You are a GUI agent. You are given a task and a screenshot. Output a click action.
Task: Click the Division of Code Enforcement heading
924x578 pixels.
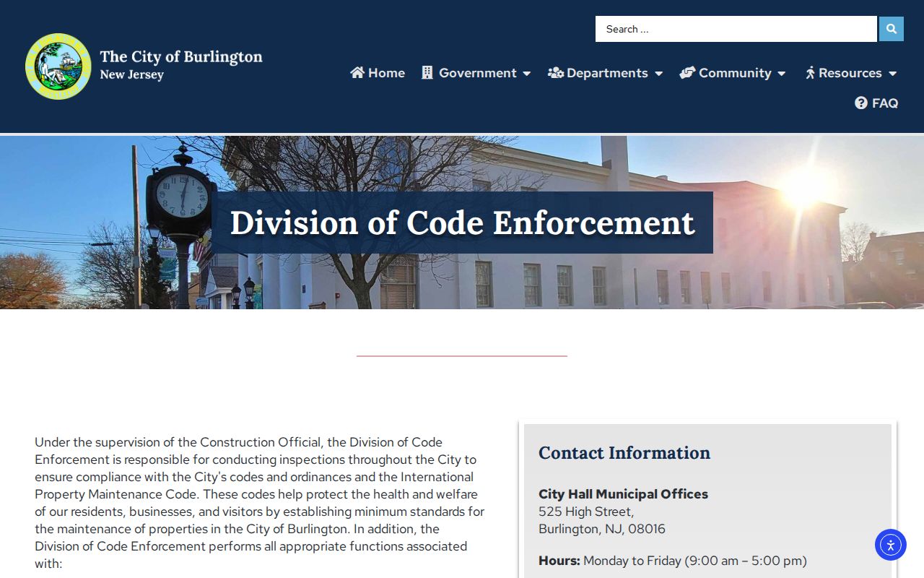pyautogui.click(x=462, y=223)
